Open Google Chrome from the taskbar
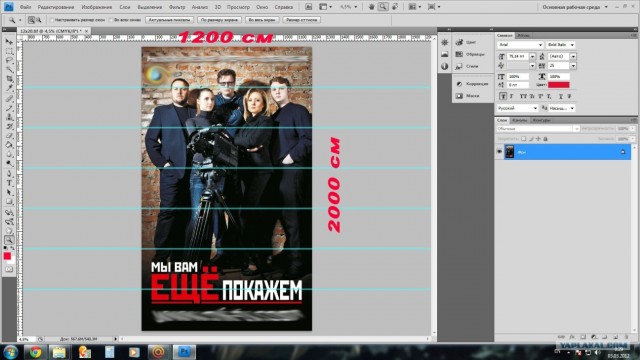The width and height of the screenshot is (640, 360). click(35, 352)
